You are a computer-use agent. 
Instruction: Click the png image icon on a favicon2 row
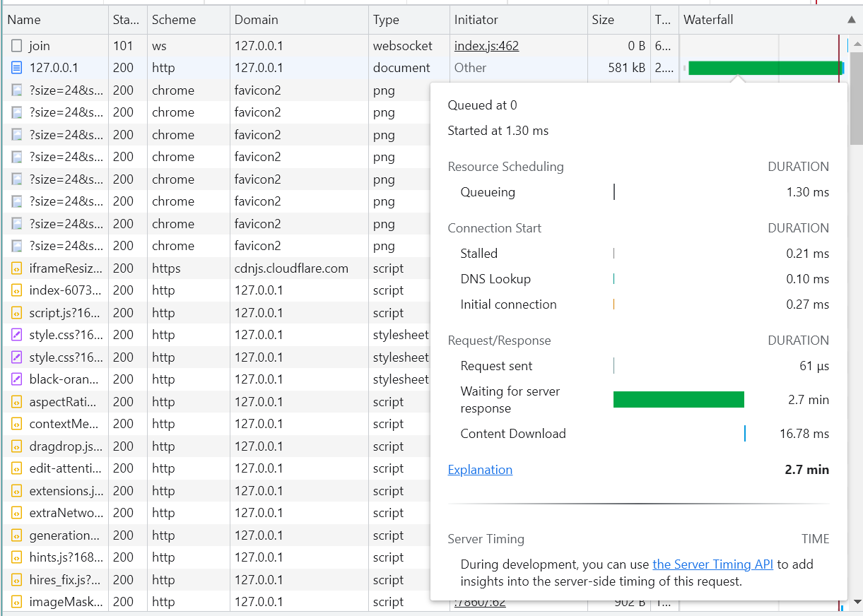click(16, 90)
